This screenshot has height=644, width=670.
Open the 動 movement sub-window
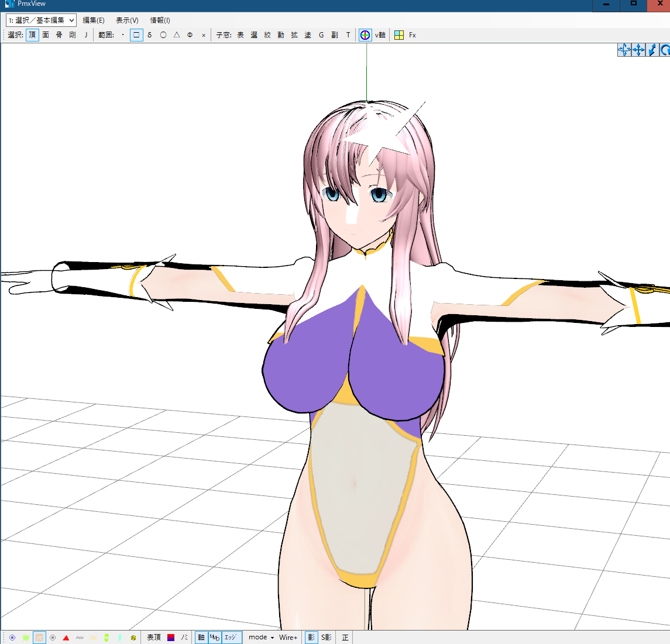pos(281,35)
